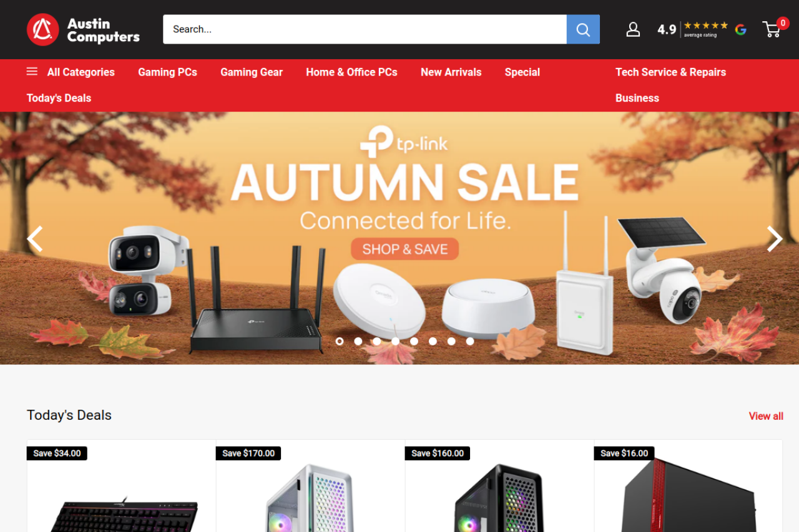Click the Today's Deals nav link
This screenshot has height=532, width=799.
pos(59,98)
